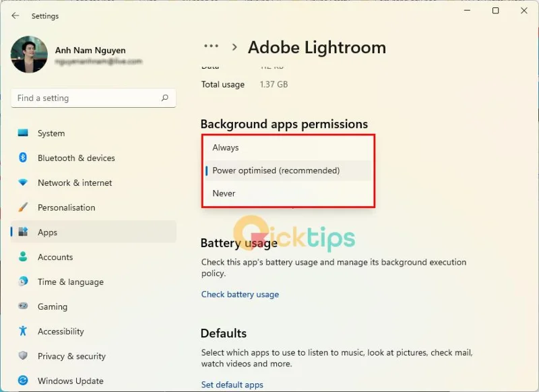Close the Settings window

click(x=524, y=10)
